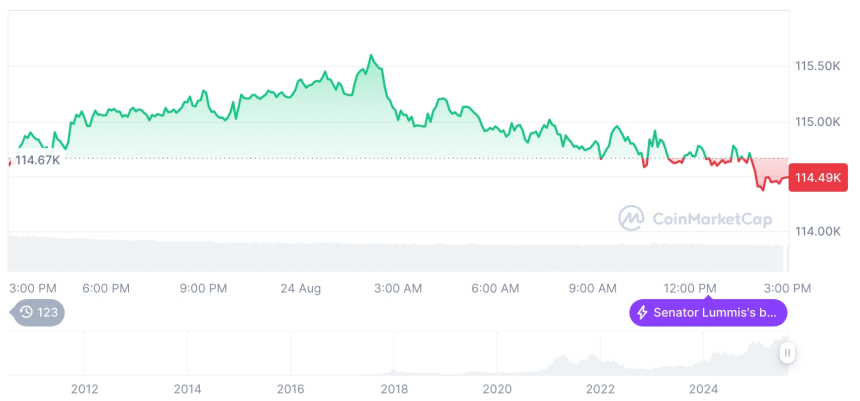Screen dimensions: 860x401
Task: Click the 114.00K price axis label
Action: pyautogui.click(x=816, y=231)
